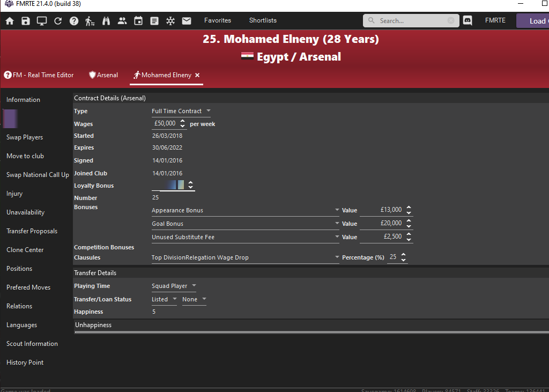Screen dimensions: 549x392
Task: Open Swap Players section
Action: [x=25, y=137]
